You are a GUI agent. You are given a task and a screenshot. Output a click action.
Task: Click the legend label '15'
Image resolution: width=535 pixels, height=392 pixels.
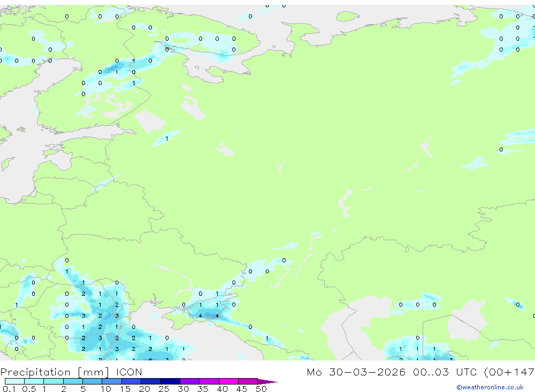125,389
